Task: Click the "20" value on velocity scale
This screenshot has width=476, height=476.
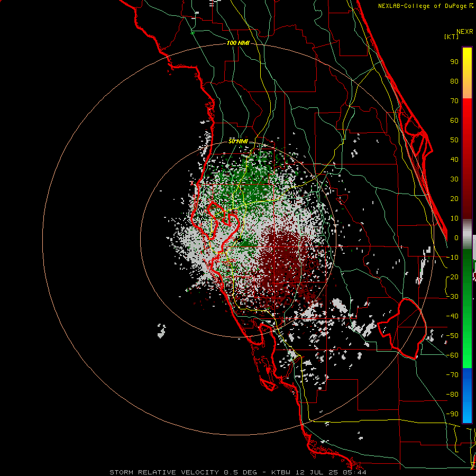Action: pyautogui.click(x=454, y=199)
